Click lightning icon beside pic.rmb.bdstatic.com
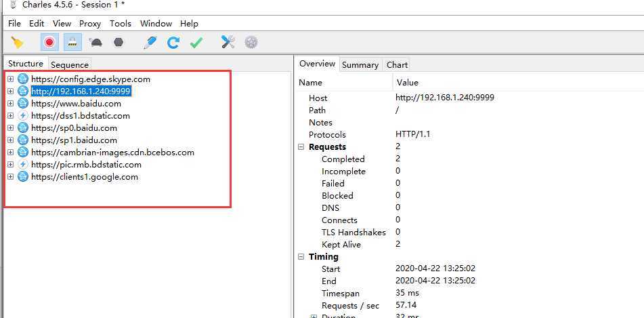This screenshot has width=644, height=318. click(23, 165)
